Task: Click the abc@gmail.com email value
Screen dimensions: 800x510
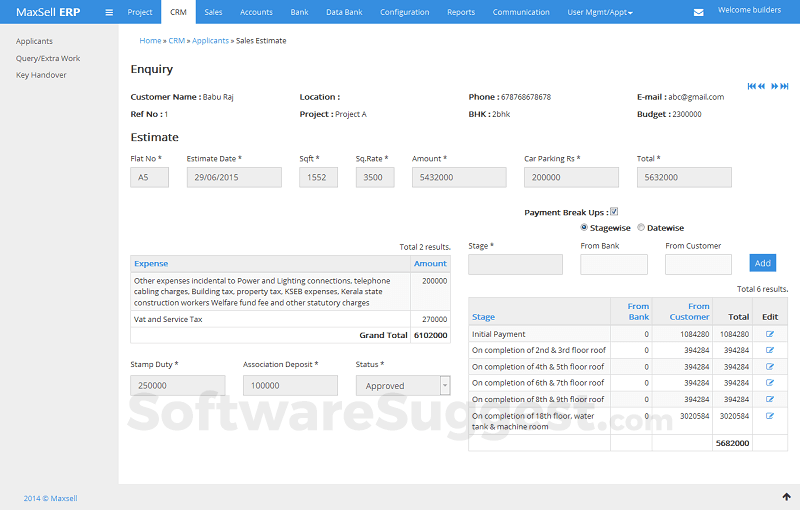Action: 696,97
